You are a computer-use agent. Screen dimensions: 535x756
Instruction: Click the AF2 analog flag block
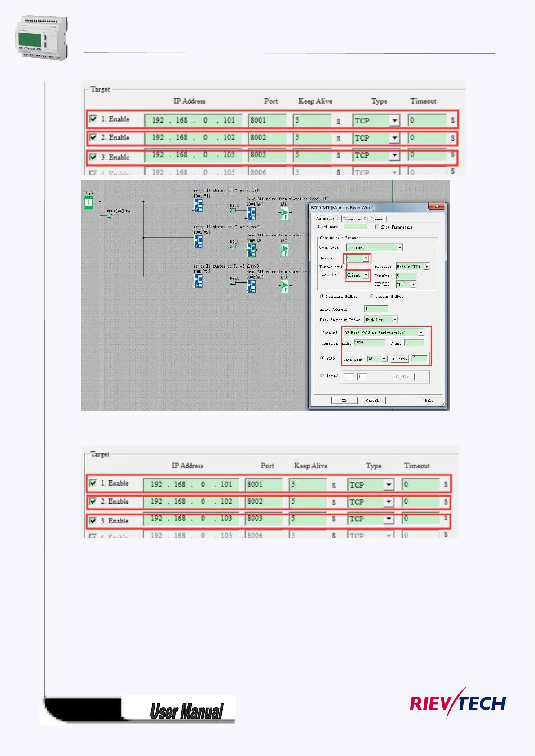[285, 250]
